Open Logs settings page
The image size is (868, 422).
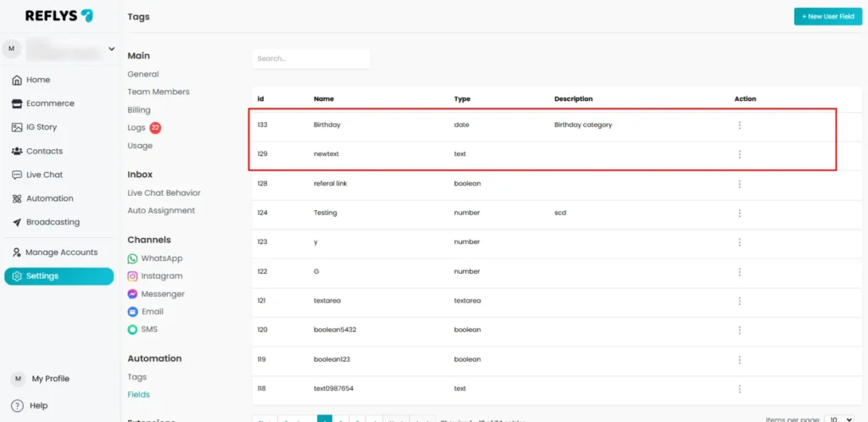[x=136, y=128]
